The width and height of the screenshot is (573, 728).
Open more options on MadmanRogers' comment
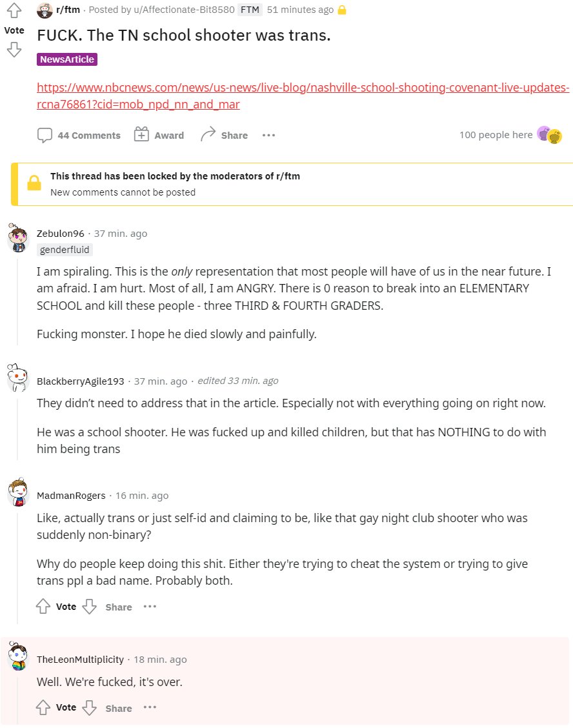tap(150, 607)
